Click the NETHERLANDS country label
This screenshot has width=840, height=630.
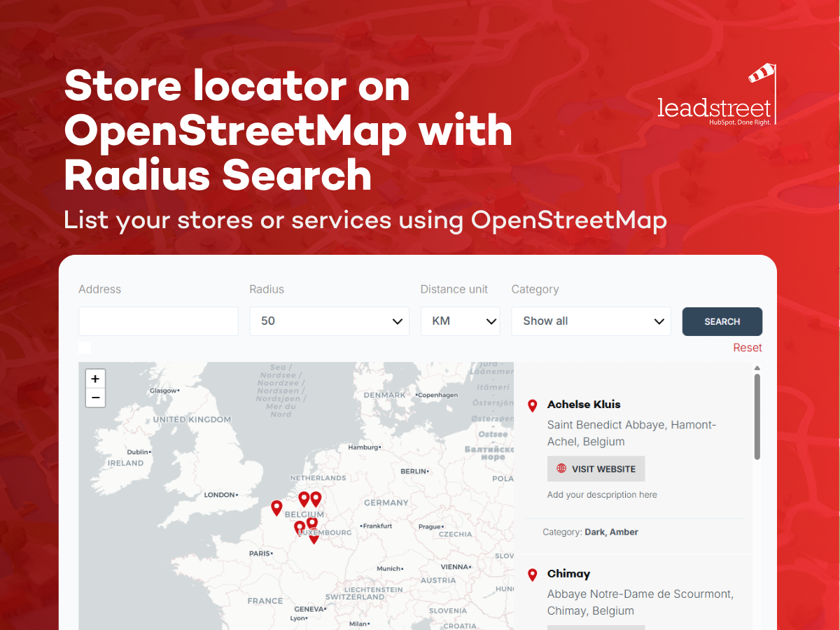(x=318, y=478)
